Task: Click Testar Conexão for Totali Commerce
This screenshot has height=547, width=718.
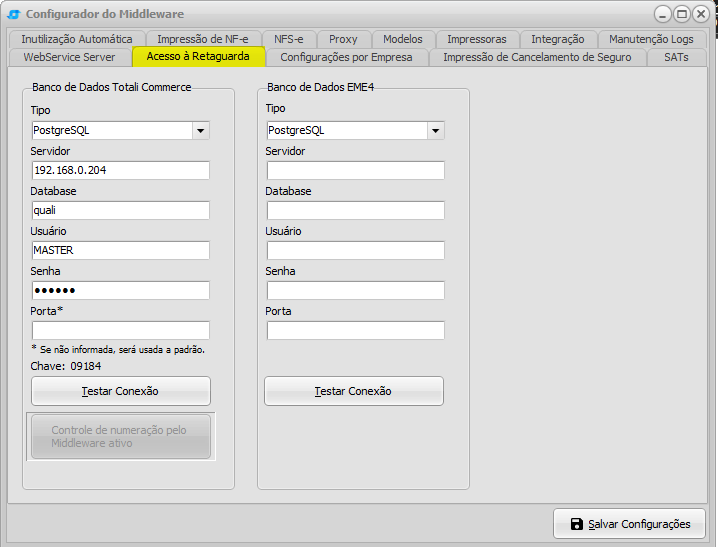Action: point(121,391)
